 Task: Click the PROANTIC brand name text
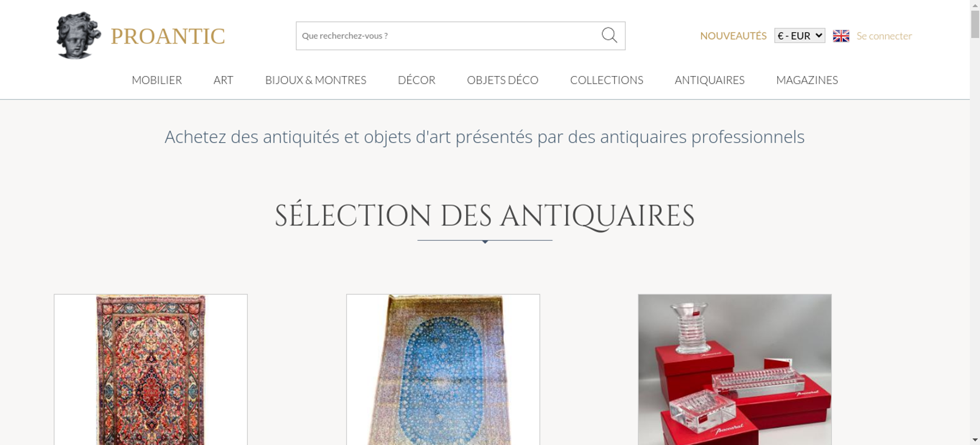pos(168,36)
